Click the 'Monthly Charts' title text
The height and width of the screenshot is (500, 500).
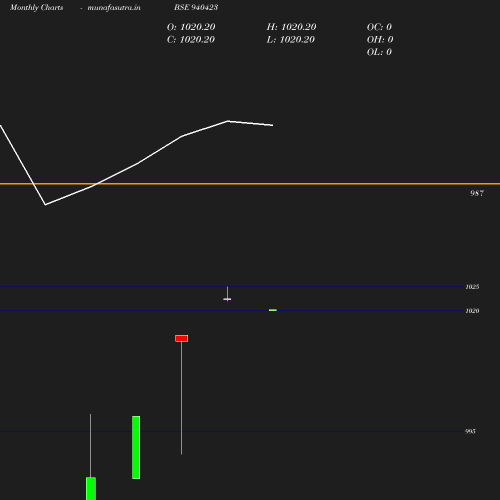pos(37,8)
